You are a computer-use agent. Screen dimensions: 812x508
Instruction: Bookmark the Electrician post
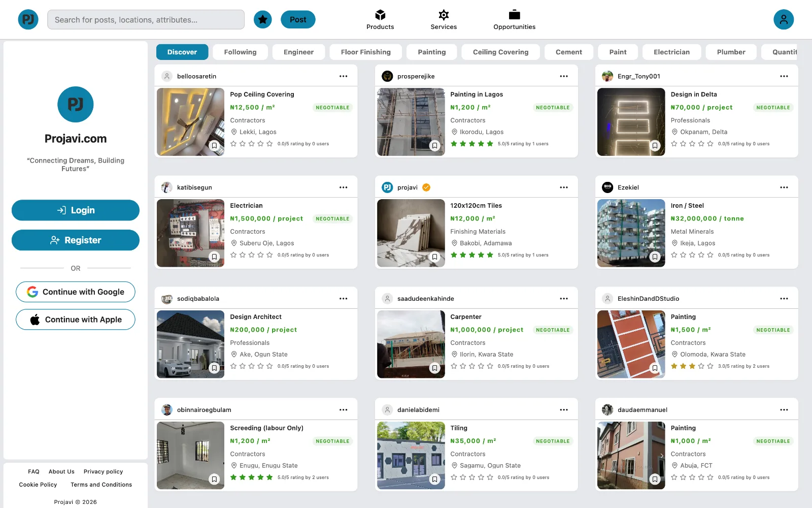coord(214,257)
